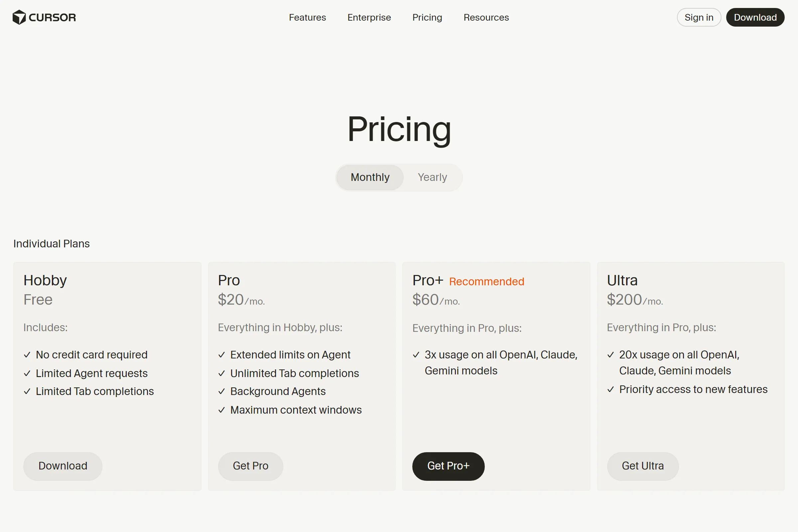Navigate to the Enterprise page
This screenshot has height=532, width=798.
(369, 17)
